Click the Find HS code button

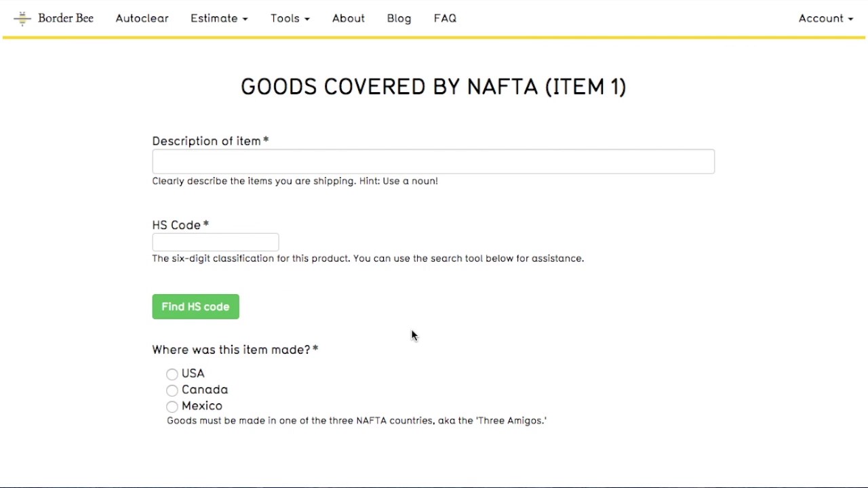click(x=196, y=306)
